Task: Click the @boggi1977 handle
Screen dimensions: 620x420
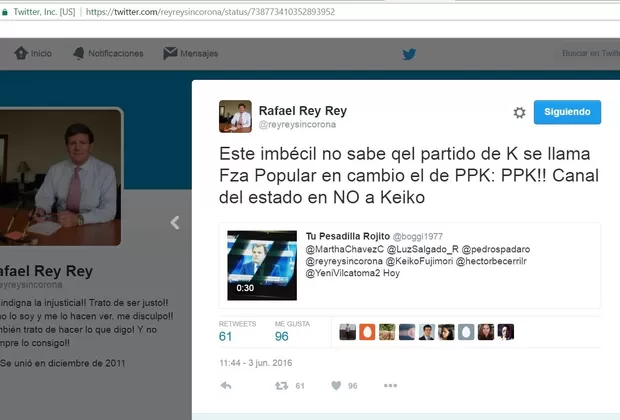Action: [x=418, y=236]
